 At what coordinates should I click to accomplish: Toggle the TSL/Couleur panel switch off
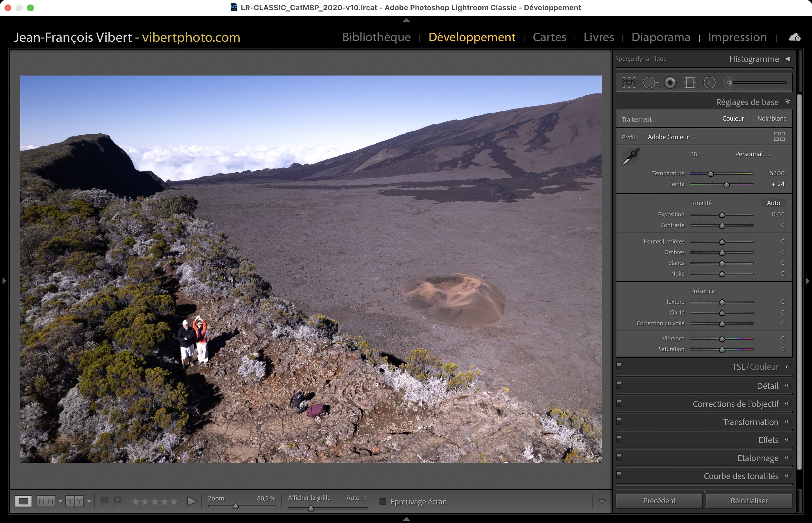619,366
